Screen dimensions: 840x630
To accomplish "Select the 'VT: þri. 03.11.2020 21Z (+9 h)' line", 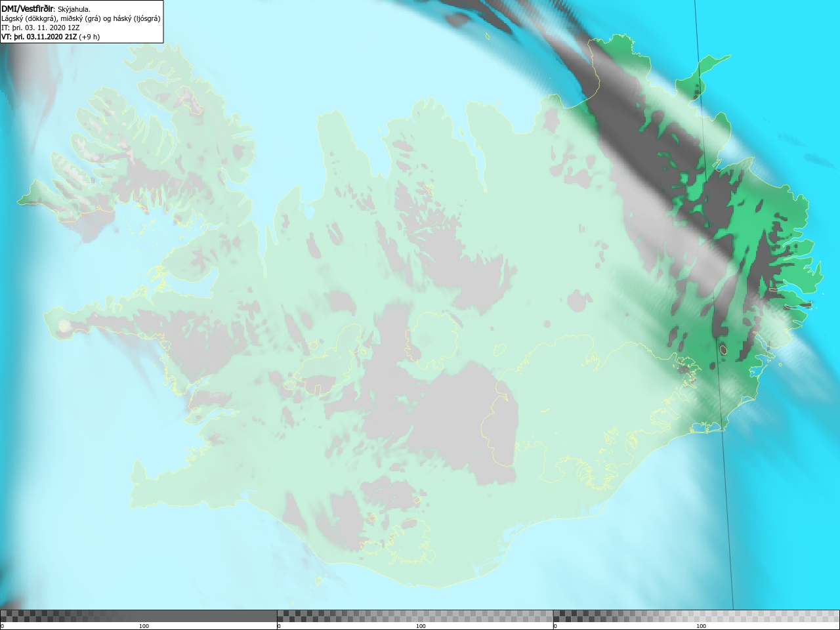I will coord(51,37).
